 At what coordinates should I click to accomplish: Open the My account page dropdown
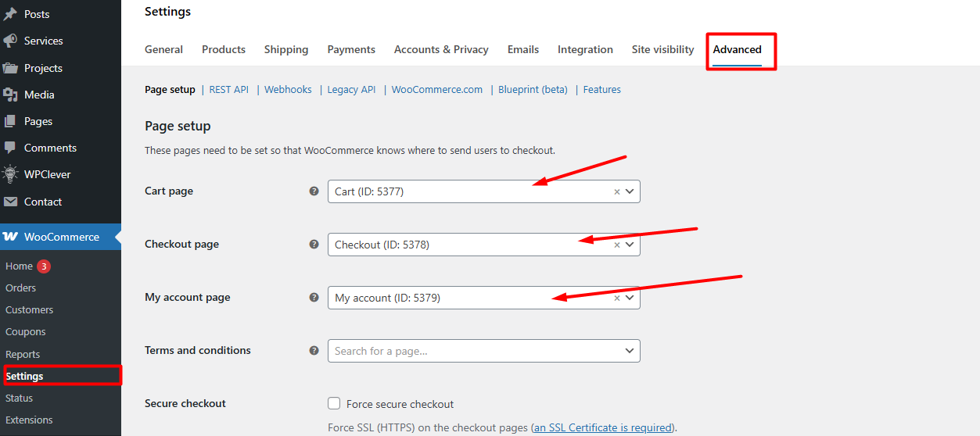point(630,298)
